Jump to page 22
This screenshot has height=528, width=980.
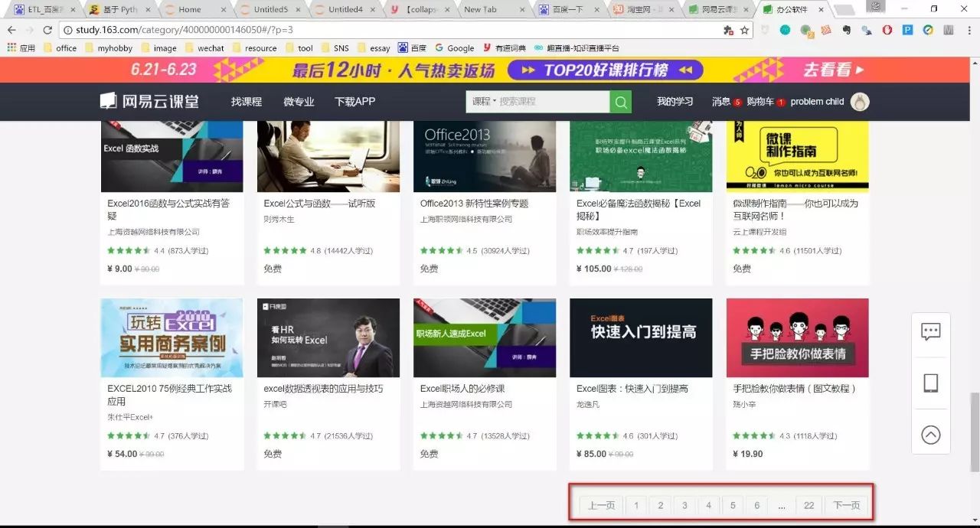coord(808,505)
